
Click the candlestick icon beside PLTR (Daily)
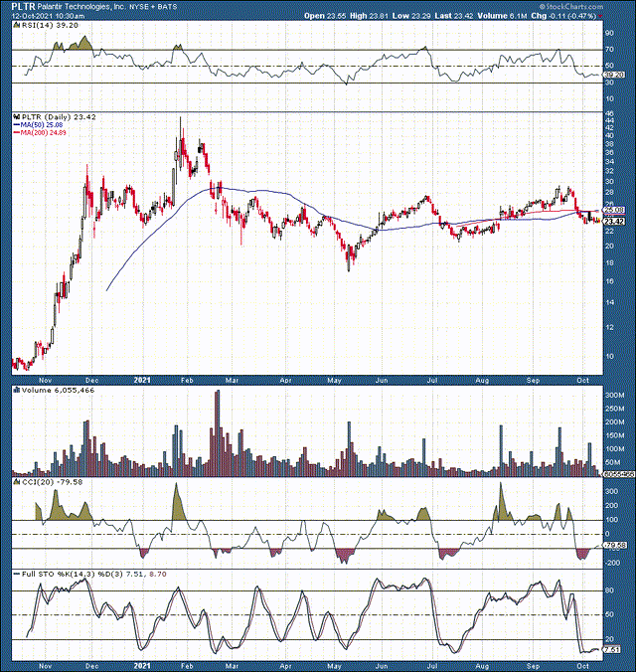click(17, 117)
